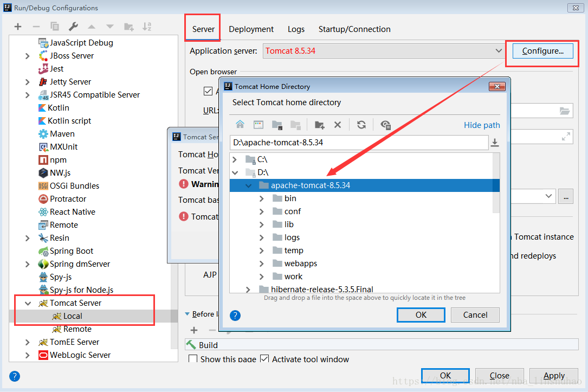
Task: Expand the JBoss Server node
Action: [28, 56]
